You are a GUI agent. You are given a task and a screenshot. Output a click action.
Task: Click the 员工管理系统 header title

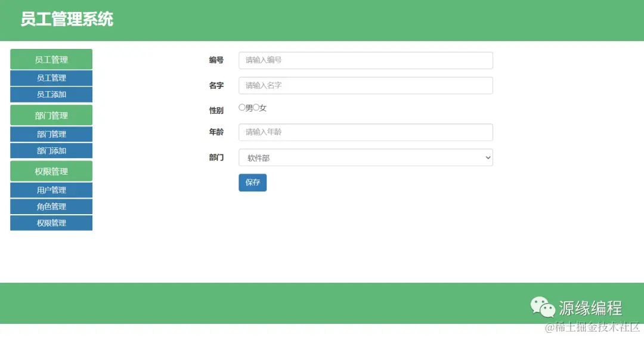[x=67, y=19]
